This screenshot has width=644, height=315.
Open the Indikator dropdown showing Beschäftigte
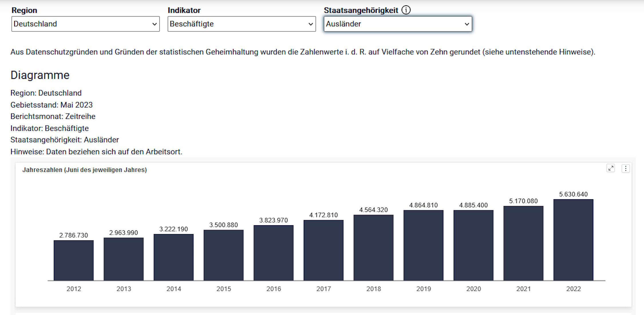242,24
